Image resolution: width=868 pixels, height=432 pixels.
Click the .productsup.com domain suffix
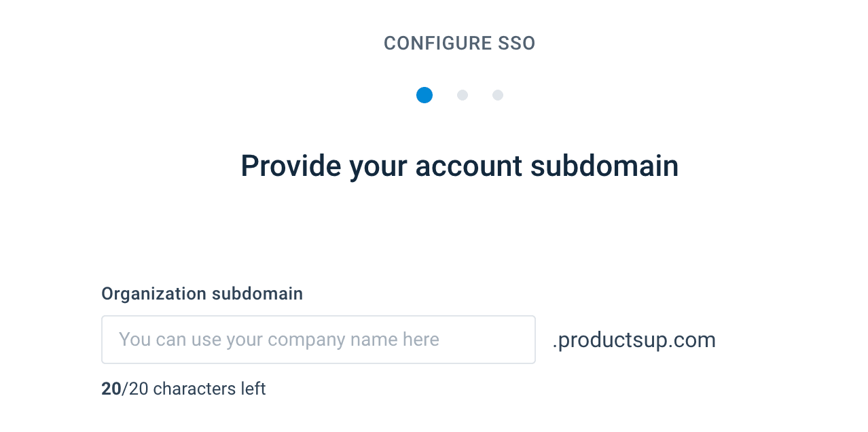pyautogui.click(x=634, y=340)
